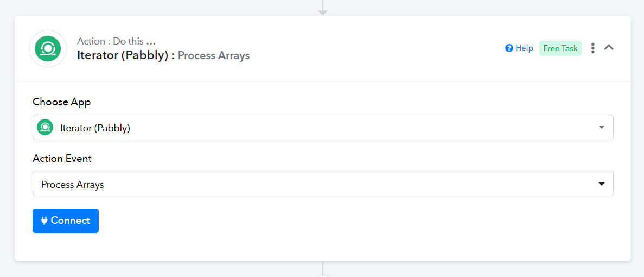Open the Help link
644x277 pixels.
(524, 48)
